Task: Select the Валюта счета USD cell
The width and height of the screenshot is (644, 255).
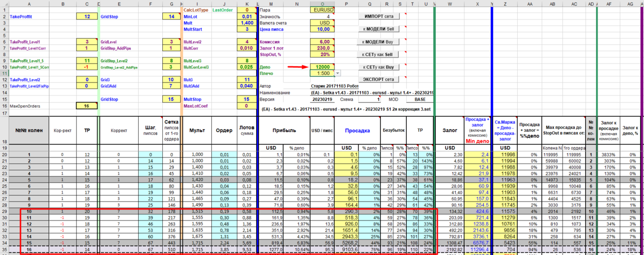Action: point(322,23)
